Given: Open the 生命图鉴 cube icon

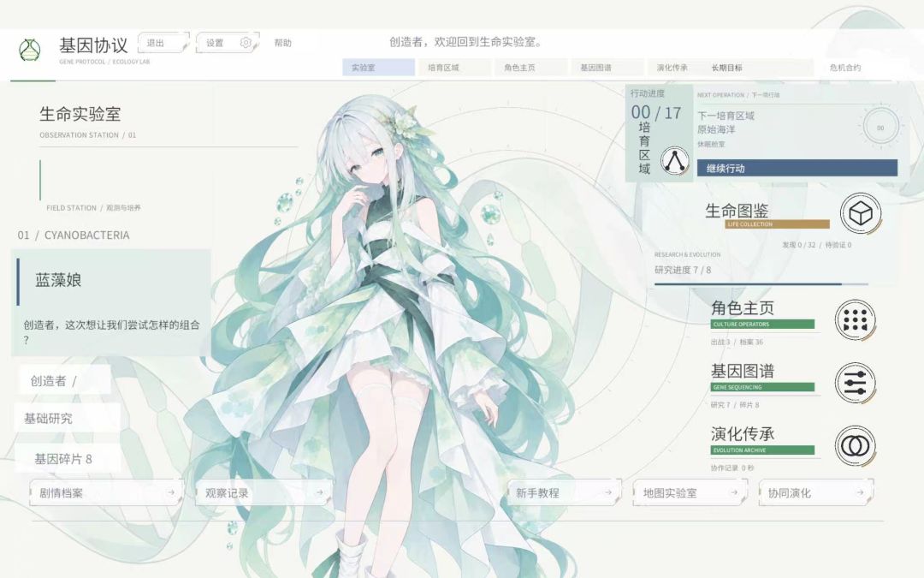Looking at the screenshot, I should click(861, 213).
